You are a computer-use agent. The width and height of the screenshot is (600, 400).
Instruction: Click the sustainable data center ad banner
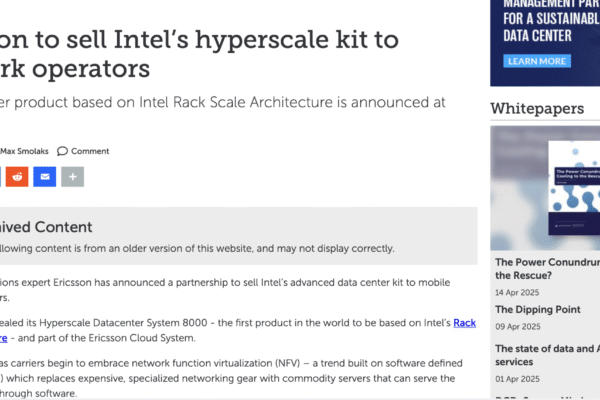(545, 43)
